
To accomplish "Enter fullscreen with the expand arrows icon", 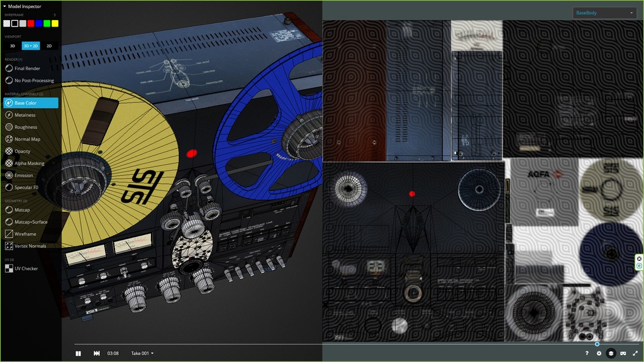I will point(635,353).
